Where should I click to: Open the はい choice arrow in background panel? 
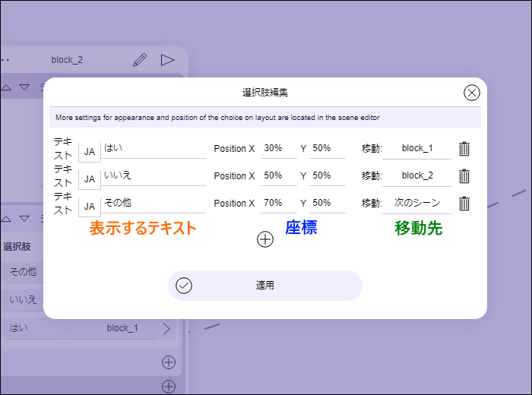pyautogui.click(x=166, y=329)
